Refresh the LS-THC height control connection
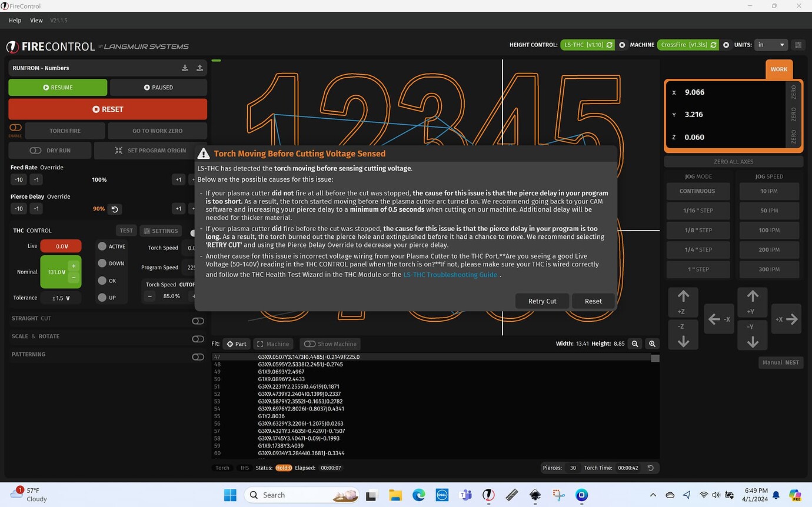The image size is (812, 507). pyautogui.click(x=610, y=45)
